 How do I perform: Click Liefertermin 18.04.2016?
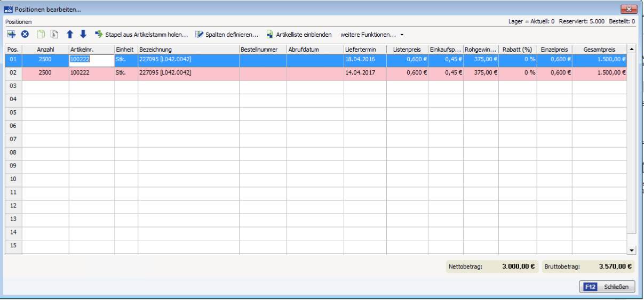tap(365, 60)
